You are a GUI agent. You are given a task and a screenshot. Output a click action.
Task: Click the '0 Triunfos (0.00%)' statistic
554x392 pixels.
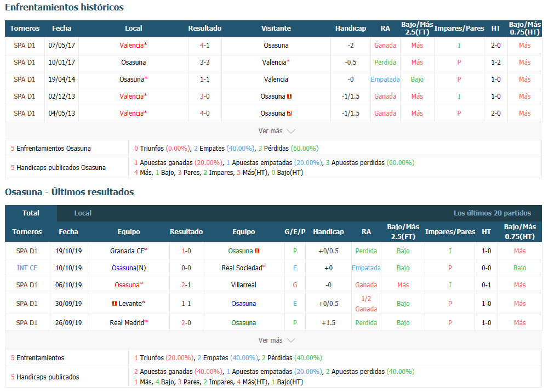pos(162,149)
